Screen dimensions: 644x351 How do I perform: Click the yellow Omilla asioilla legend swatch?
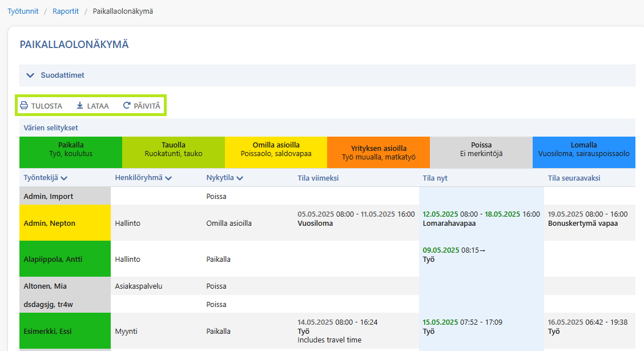pyautogui.click(x=276, y=153)
